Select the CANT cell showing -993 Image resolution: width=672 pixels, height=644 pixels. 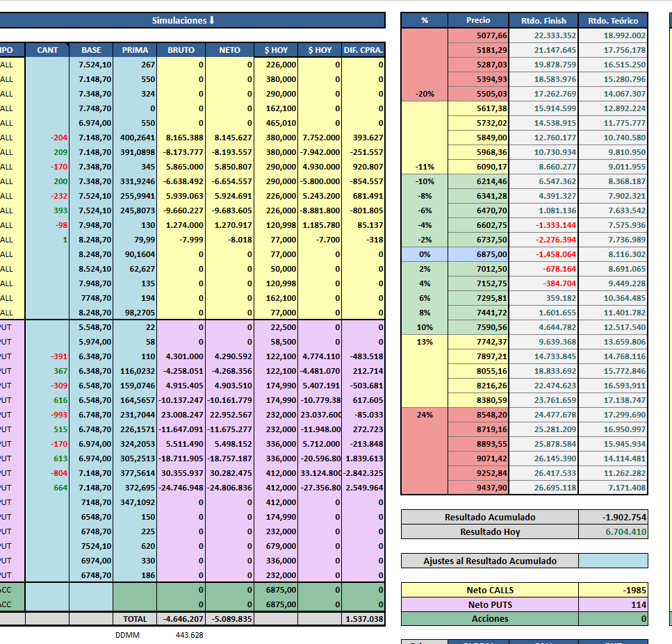(x=47, y=415)
